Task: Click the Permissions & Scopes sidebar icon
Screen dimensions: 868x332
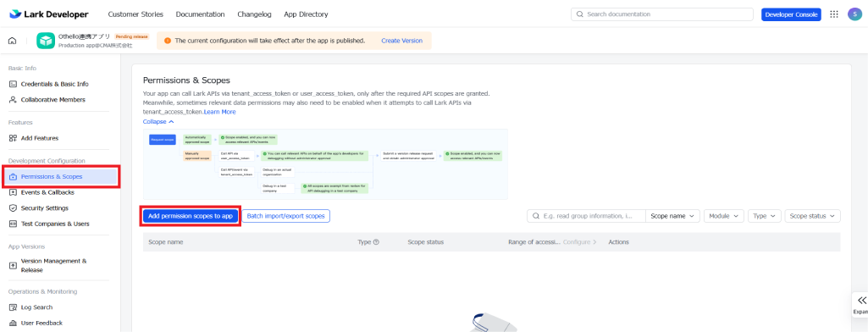Action: click(x=14, y=176)
